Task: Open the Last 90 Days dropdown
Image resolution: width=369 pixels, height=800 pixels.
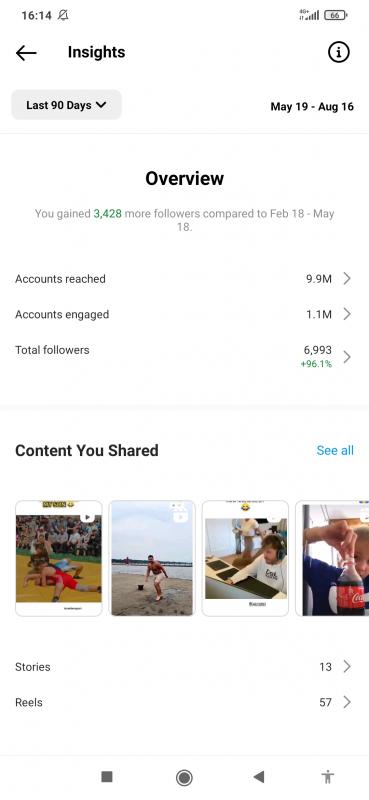Action: coord(66,105)
